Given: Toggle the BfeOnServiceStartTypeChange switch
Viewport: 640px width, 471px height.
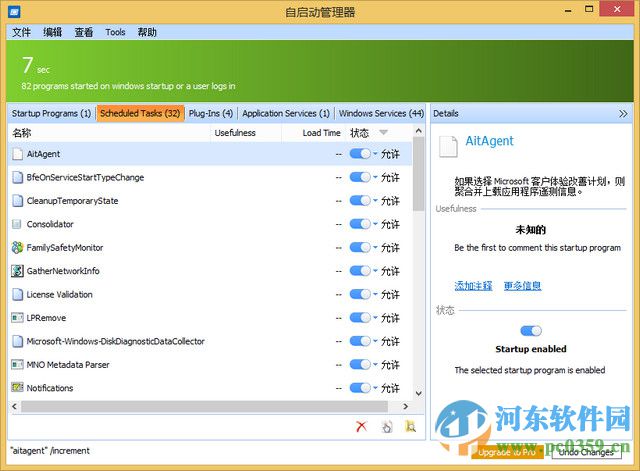Looking at the screenshot, I should coord(360,177).
